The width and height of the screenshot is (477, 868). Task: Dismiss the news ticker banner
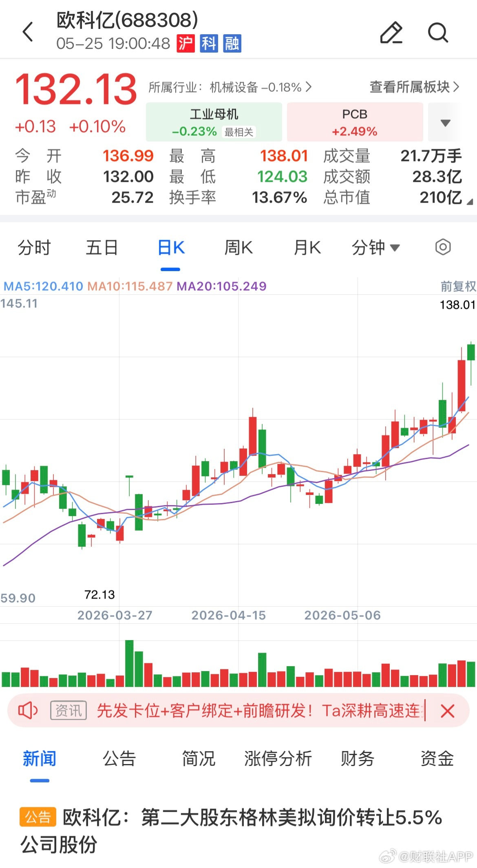point(448,711)
